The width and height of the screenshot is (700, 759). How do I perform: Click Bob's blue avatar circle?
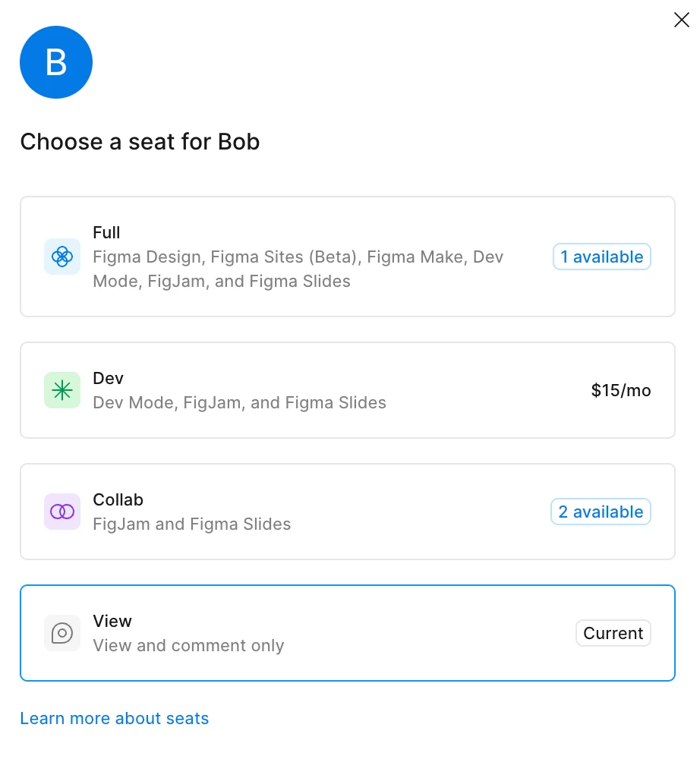coord(56,62)
